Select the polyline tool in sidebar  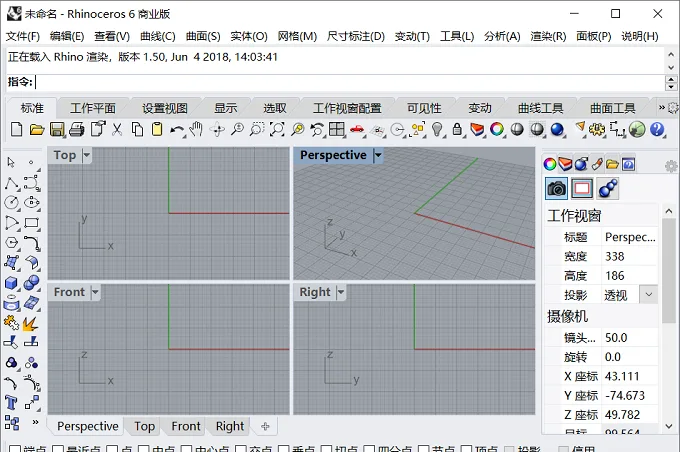click(12, 183)
